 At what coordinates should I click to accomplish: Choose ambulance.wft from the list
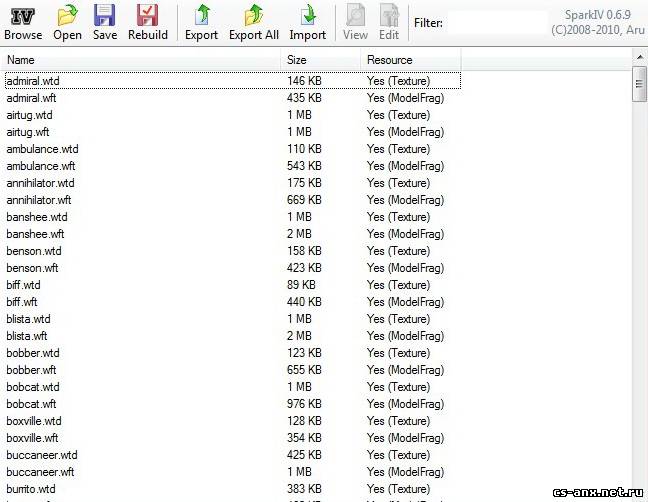click(x=233, y=166)
